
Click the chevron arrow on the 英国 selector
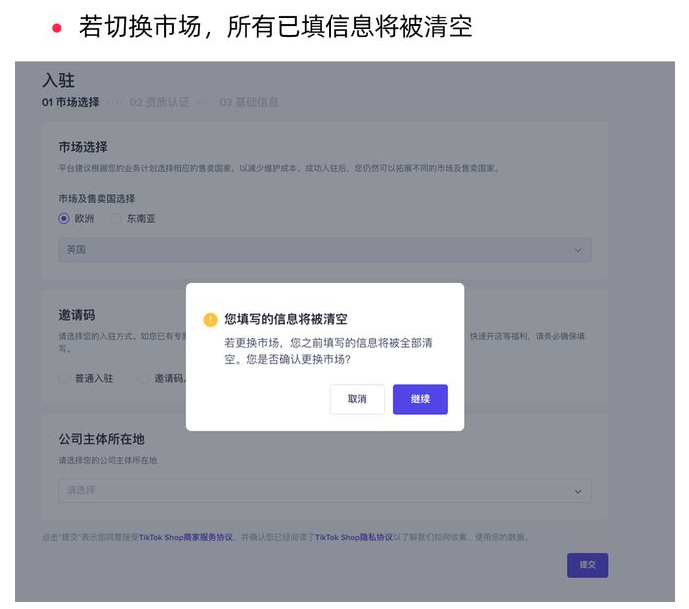pos(577,250)
